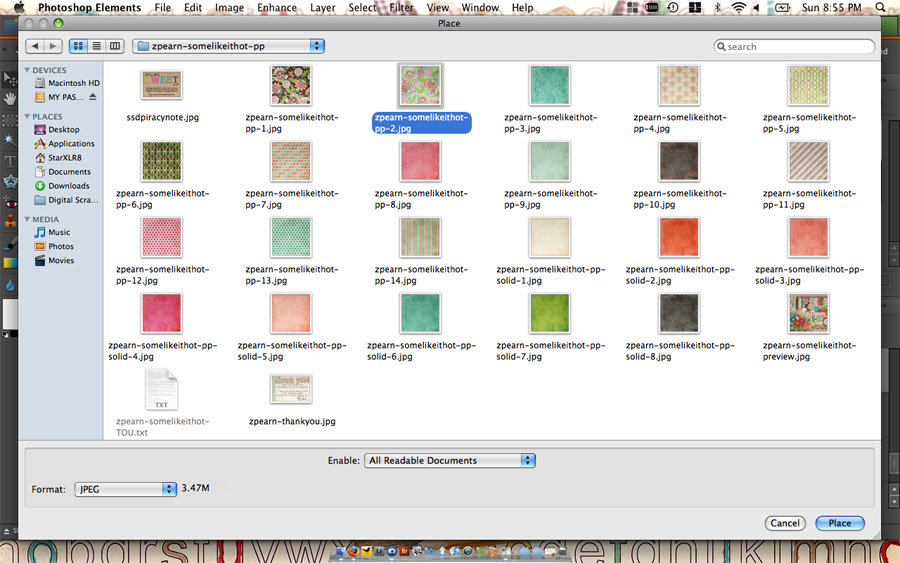The height and width of the screenshot is (563, 900).
Task: Click the Place button
Action: (x=840, y=523)
